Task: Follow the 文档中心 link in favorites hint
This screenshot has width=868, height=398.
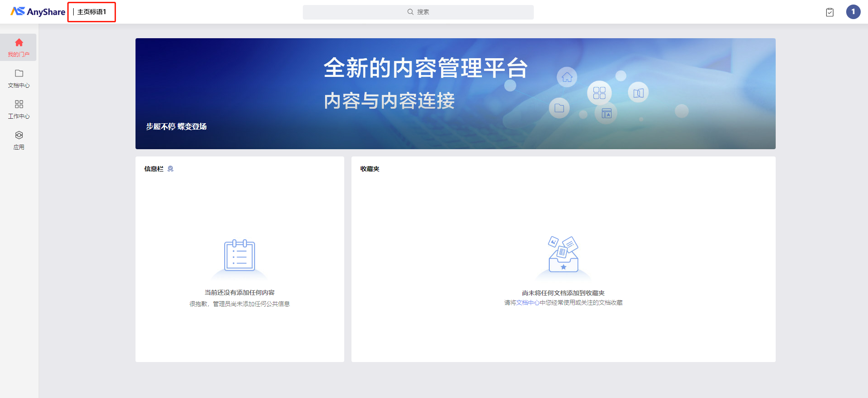Action: (527, 302)
